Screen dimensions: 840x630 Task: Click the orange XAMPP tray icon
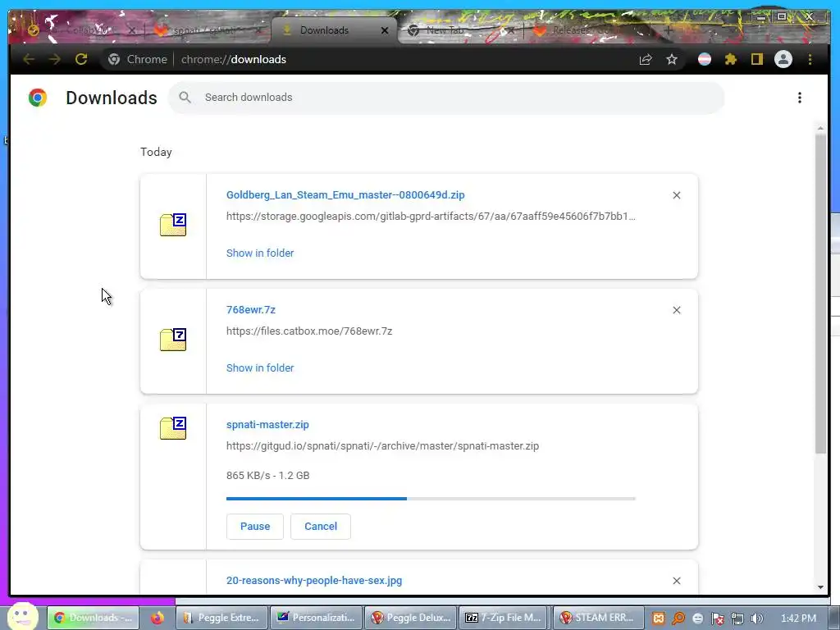pos(659,619)
